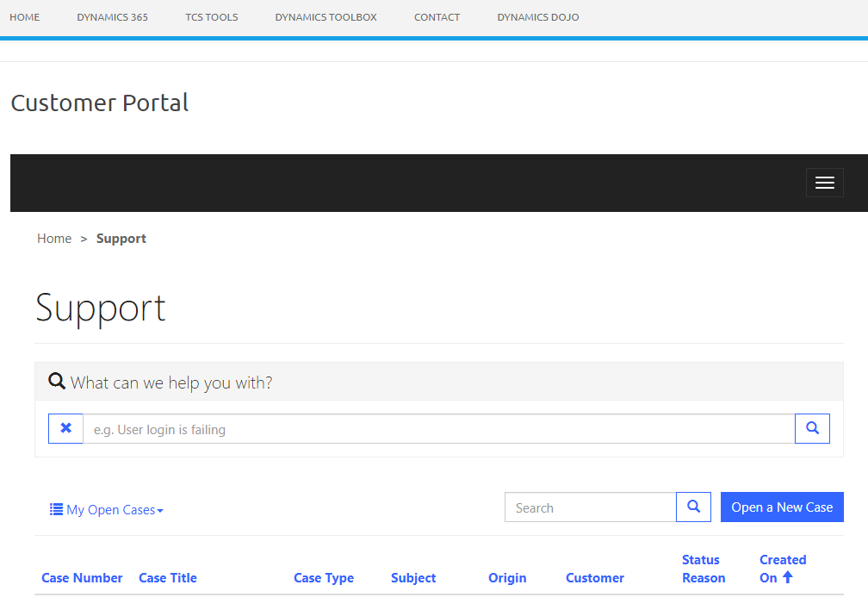
Task: Click the Support breadcrumb text
Action: pos(121,238)
